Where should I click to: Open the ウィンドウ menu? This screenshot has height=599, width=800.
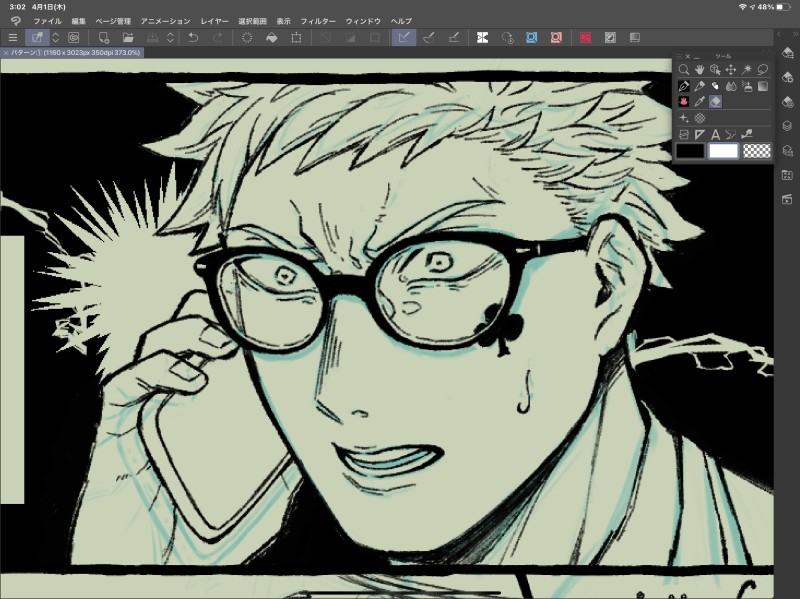(x=363, y=21)
